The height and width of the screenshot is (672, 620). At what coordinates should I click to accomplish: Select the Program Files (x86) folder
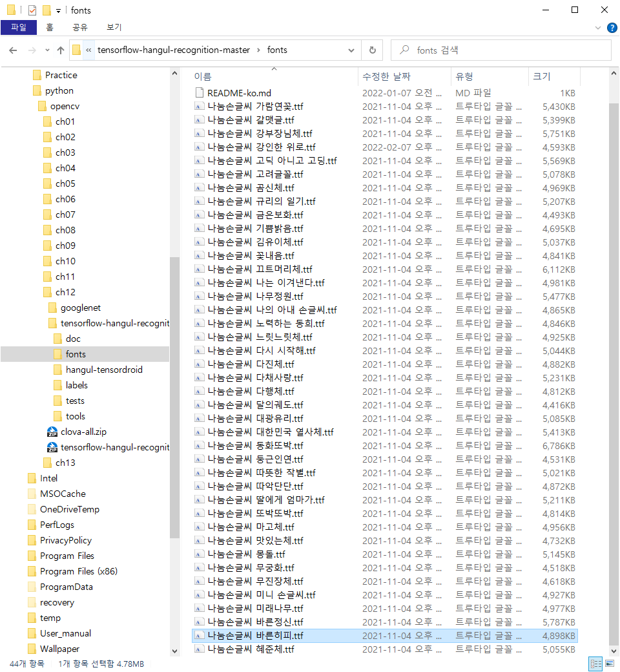(78, 571)
